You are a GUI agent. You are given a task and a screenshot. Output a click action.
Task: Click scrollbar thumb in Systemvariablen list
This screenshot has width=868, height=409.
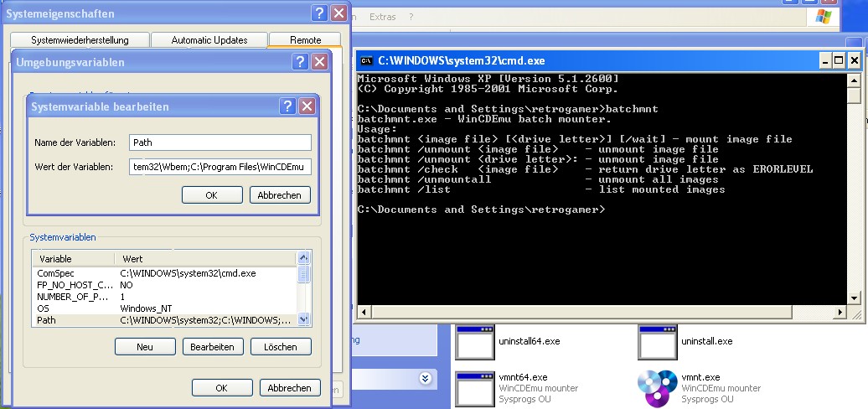(x=303, y=273)
